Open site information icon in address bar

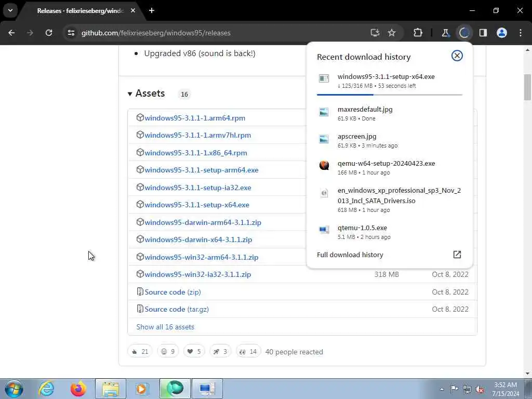[71, 33]
